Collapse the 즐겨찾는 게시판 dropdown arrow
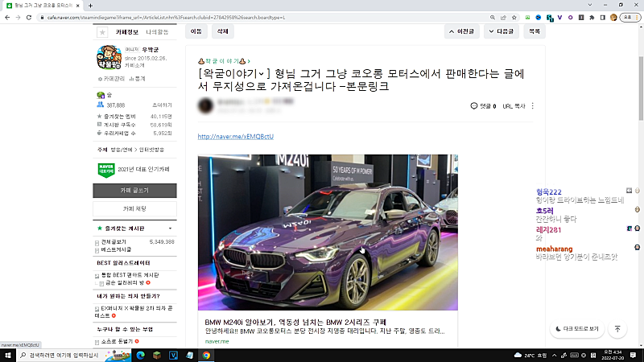Image resolution: width=644 pixels, height=362 pixels. pos(170,228)
